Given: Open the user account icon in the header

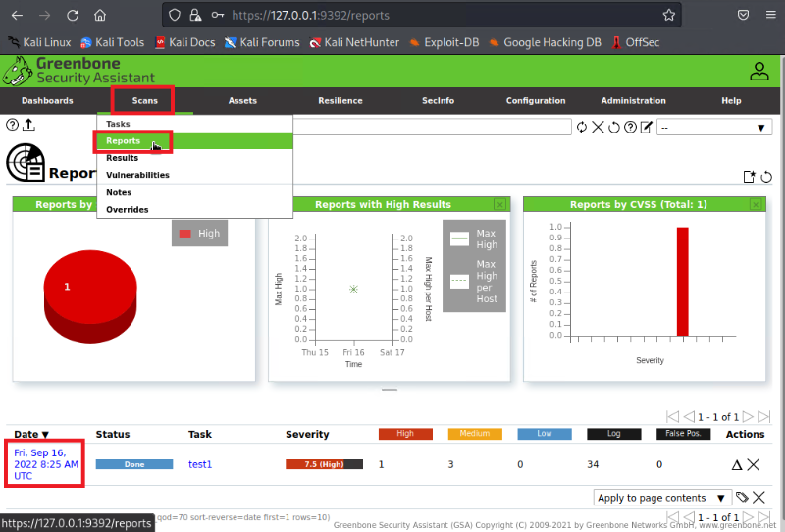Looking at the screenshot, I should (759, 71).
